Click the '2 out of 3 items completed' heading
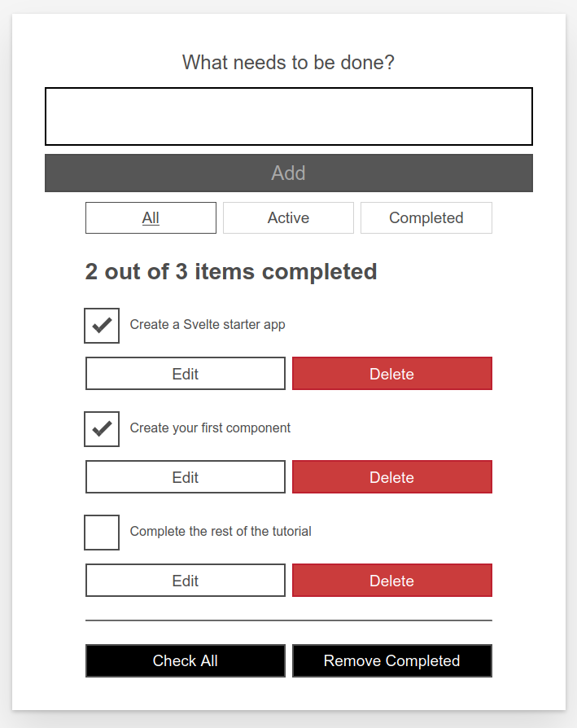This screenshot has width=577, height=728. point(230,271)
